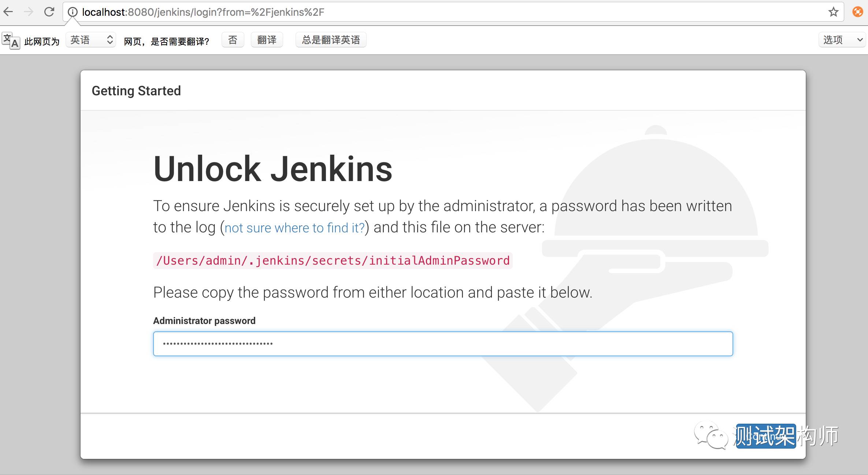Reload the page with refresh icon
The width and height of the screenshot is (868, 475).
(x=49, y=12)
